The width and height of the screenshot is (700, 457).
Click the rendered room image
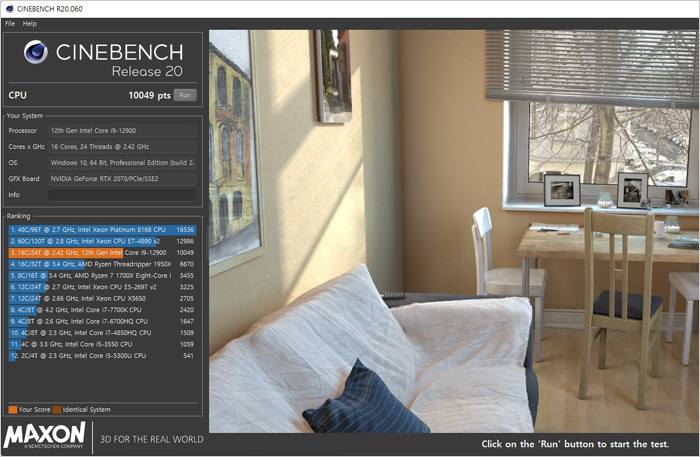453,231
